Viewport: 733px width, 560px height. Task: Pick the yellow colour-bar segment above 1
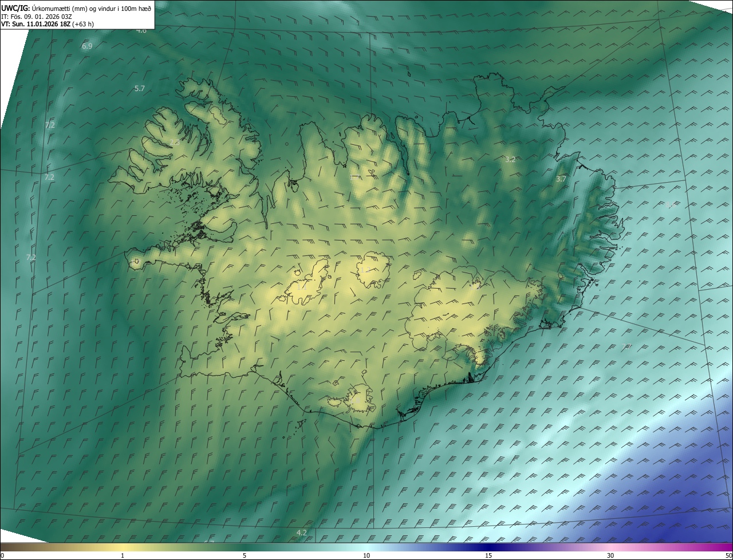pos(123,547)
